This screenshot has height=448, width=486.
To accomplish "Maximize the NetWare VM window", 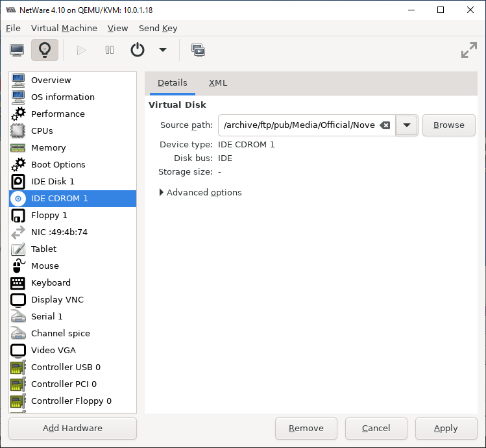I will pos(441,10).
